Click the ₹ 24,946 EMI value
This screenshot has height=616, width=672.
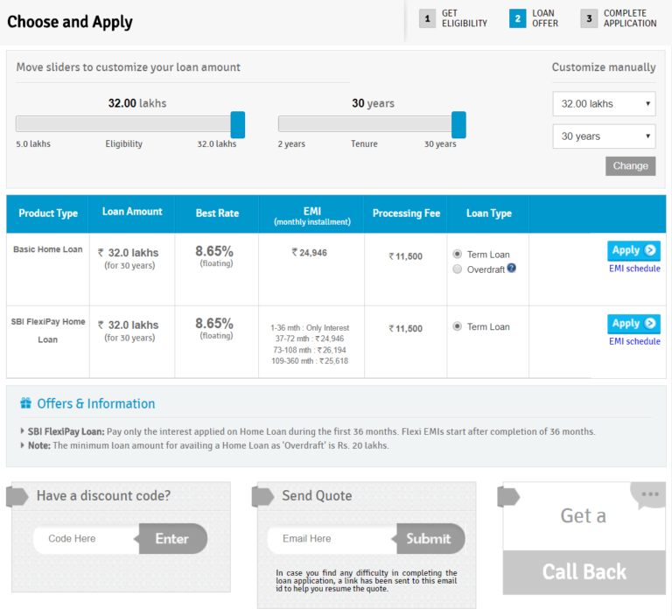coord(310,253)
